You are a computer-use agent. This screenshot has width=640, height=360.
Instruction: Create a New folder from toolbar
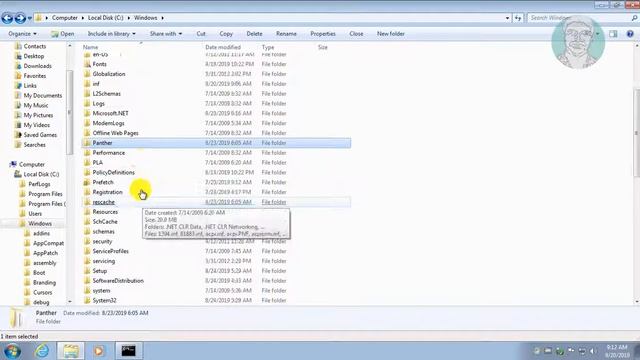(391, 34)
